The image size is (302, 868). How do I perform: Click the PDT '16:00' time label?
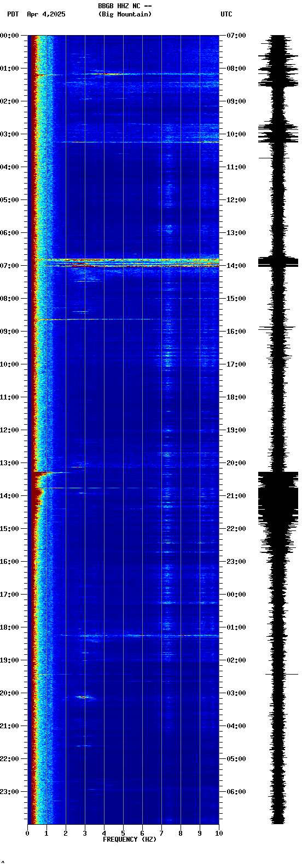(10, 562)
